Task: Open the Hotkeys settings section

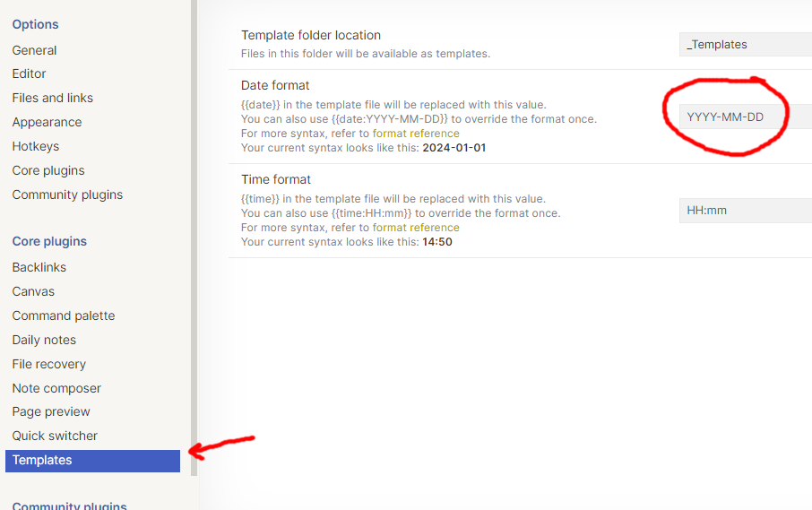Action: [35, 146]
